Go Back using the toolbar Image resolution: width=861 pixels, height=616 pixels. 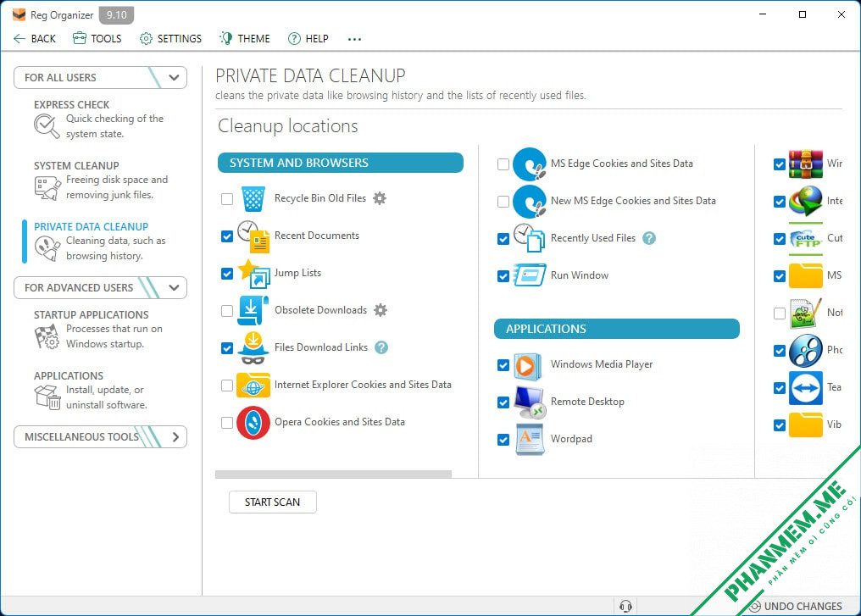click(x=35, y=38)
